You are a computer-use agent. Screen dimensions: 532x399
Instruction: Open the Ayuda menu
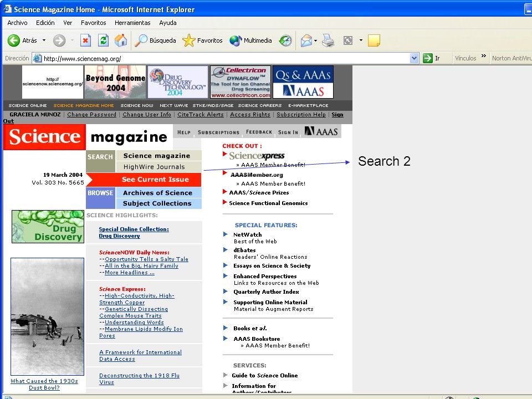tap(167, 23)
